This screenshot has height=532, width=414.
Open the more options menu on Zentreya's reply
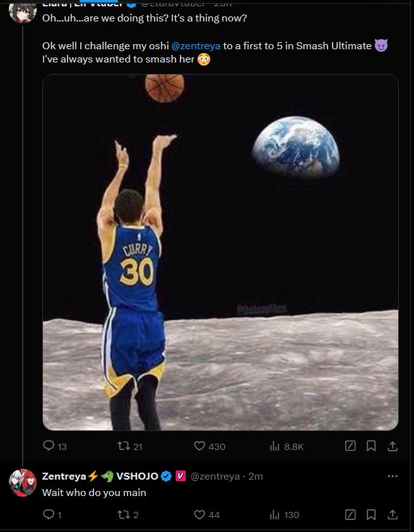click(x=393, y=476)
